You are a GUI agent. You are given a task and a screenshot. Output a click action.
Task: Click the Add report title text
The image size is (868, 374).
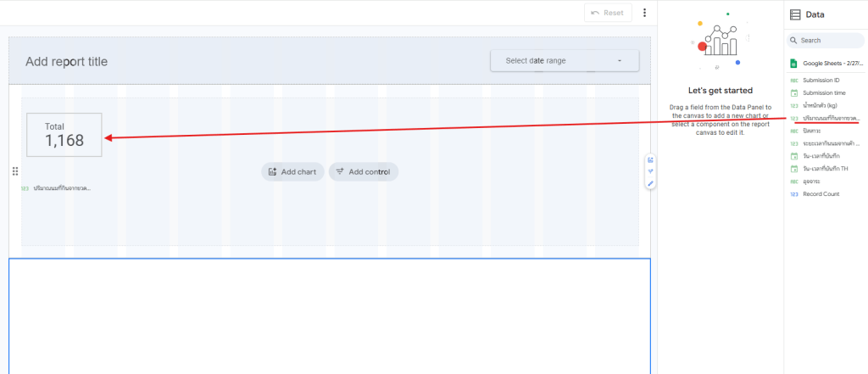coord(67,62)
